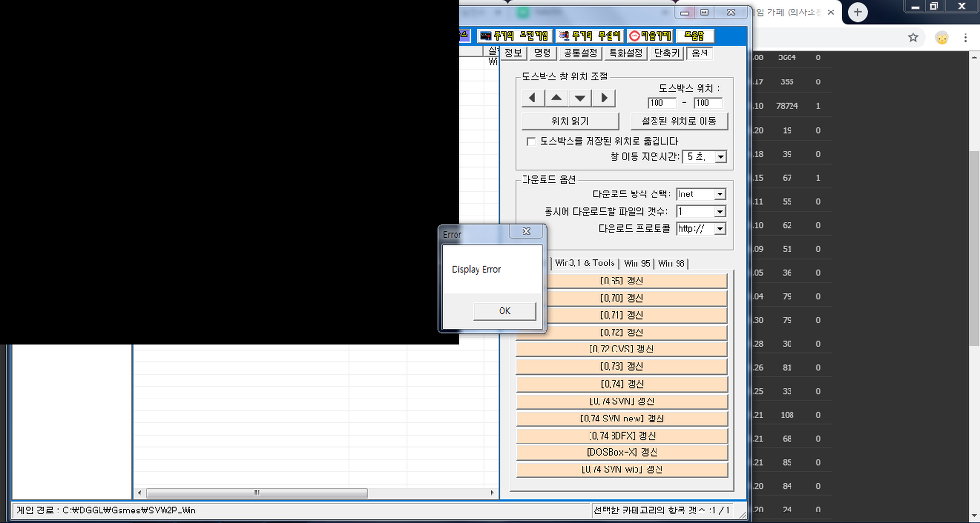Click the [0.72 CVS] 갱신 button

click(x=622, y=349)
